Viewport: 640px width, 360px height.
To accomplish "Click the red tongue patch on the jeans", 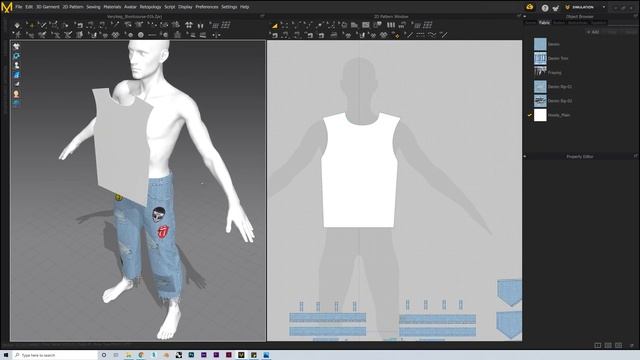I will [163, 232].
